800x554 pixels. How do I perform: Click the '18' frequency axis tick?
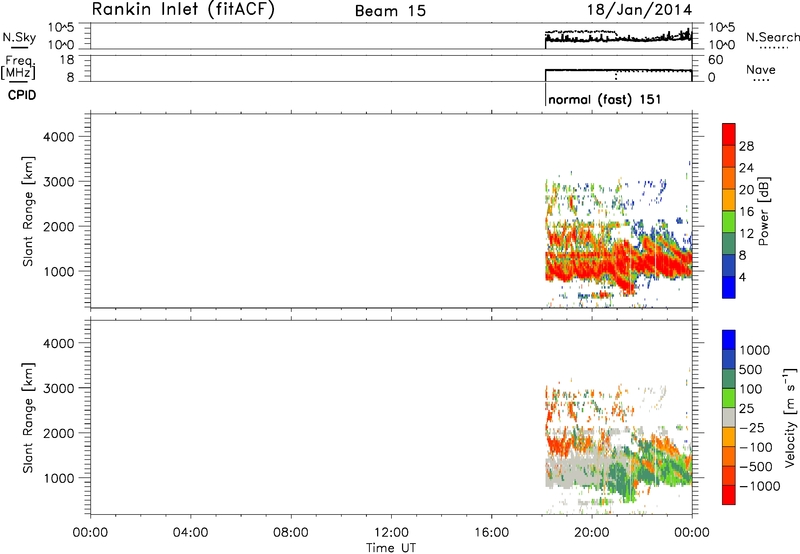click(x=68, y=60)
